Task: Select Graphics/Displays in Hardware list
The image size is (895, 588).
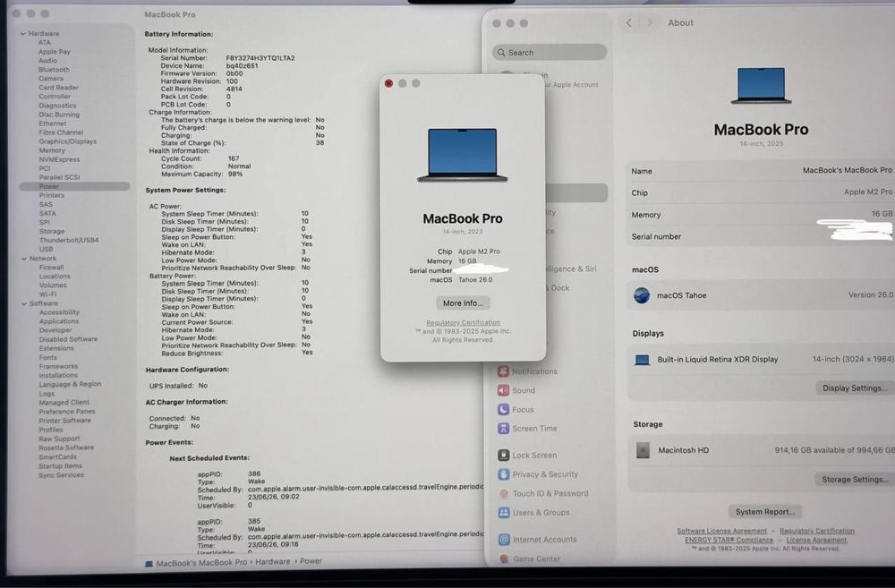Action: (67, 141)
